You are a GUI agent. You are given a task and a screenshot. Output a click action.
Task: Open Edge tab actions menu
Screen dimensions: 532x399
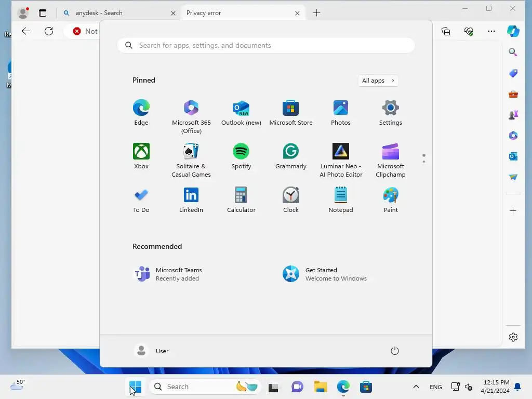[43, 13]
